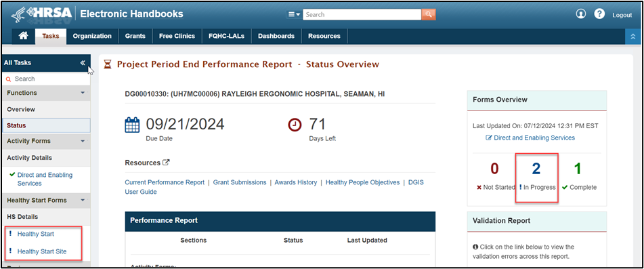The height and width of the screenshot is (269, 644).
Task: Click the Not Started count 0
Action: pos(495,169)
